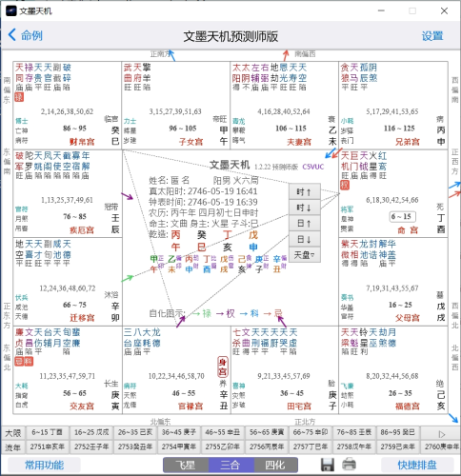This screenshot has width=461, height=476.
Task: Click the 身宫 red badge
Action: coord(223,367)
